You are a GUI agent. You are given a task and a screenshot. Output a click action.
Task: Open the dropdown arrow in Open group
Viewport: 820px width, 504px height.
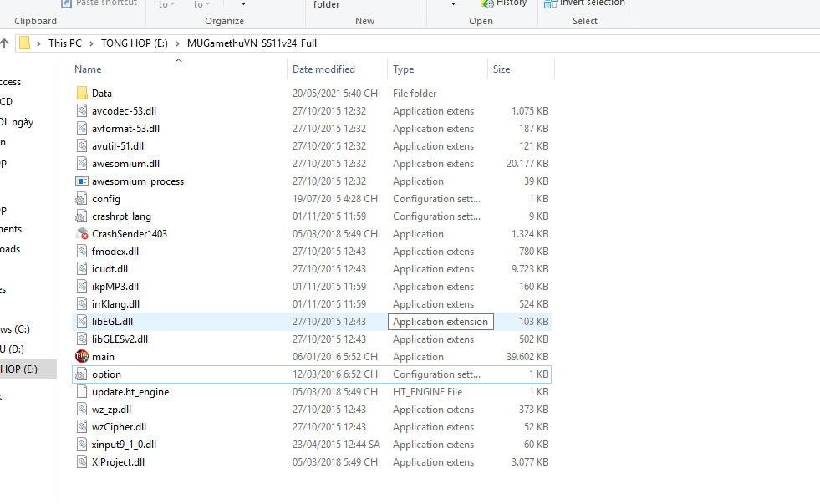(x=453, y=4)
